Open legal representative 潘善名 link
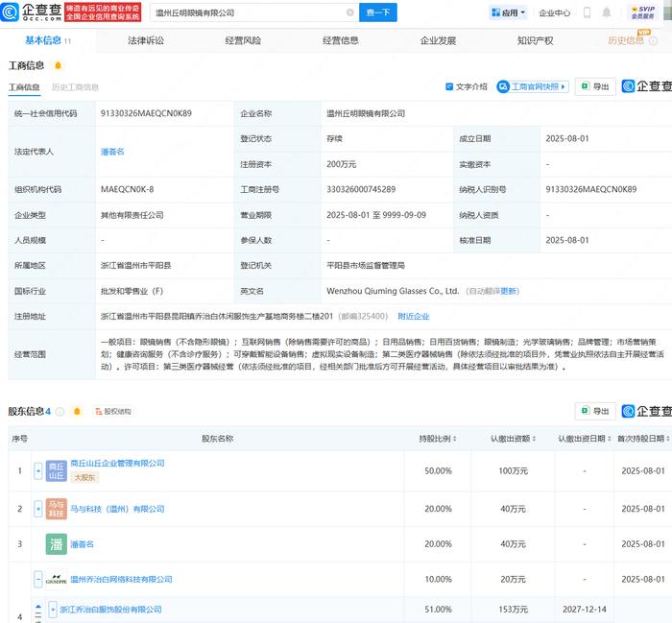The height and width of the screenshot is (623, 672). [112, 152]
